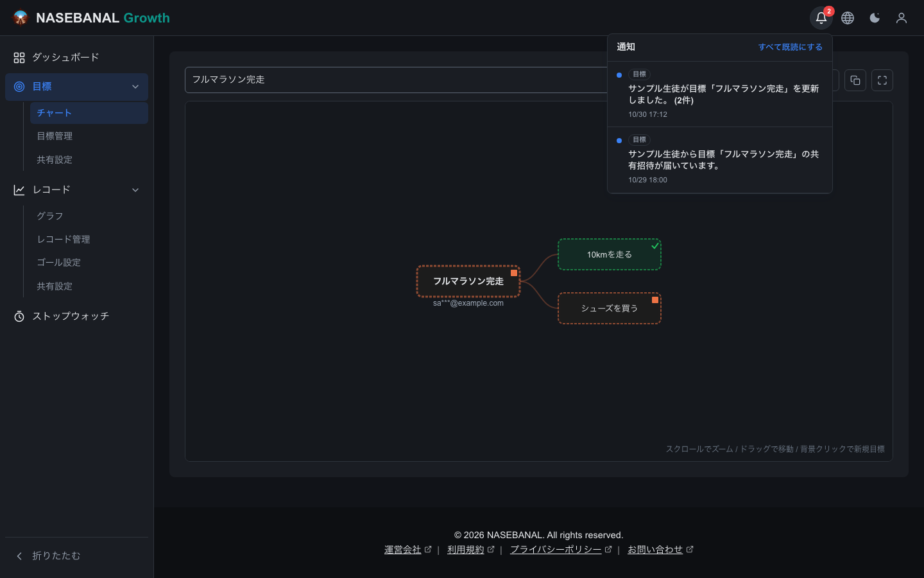
Task: Click timestamp 10/29 18:00
Action: tap(647, 180)
